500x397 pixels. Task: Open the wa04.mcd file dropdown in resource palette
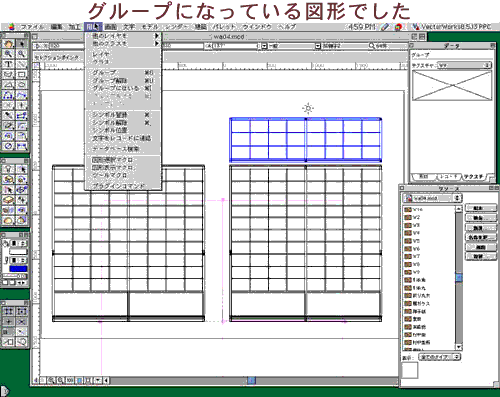(x=433, y=198)
